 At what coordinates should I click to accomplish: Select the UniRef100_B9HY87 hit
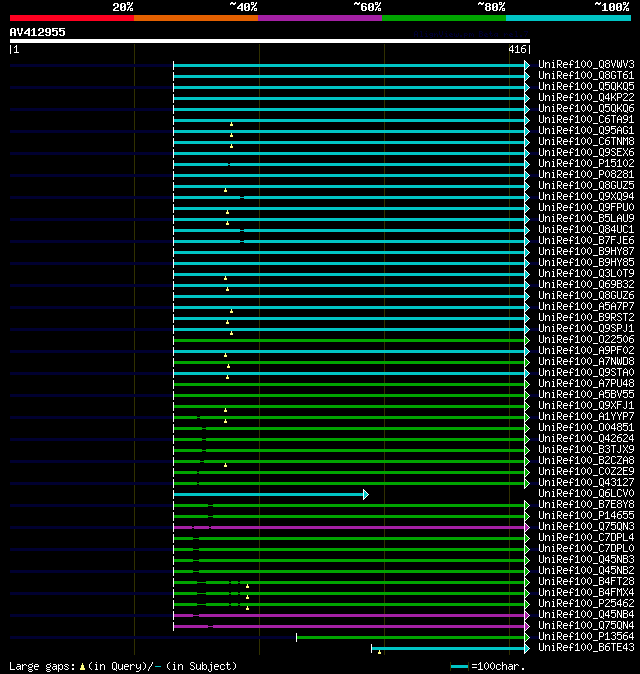(586, 251)
